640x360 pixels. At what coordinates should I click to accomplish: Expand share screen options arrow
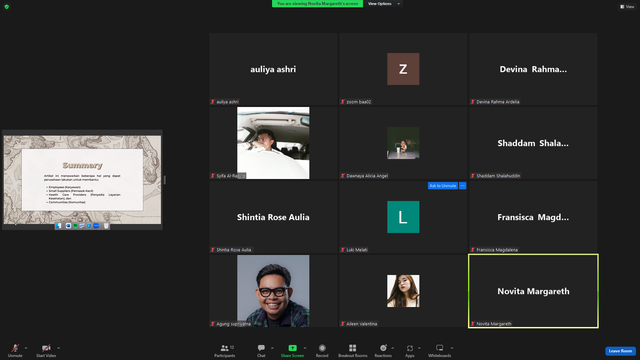coord(304,348)
